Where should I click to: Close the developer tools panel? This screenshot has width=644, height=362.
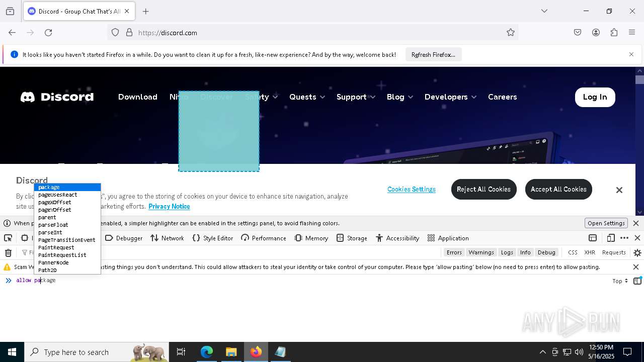pos(637,238)
